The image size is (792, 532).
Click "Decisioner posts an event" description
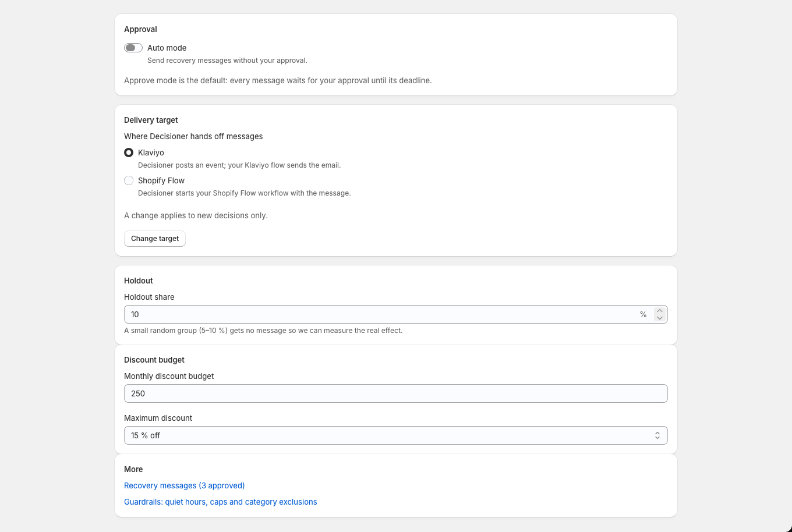(239, 165)
